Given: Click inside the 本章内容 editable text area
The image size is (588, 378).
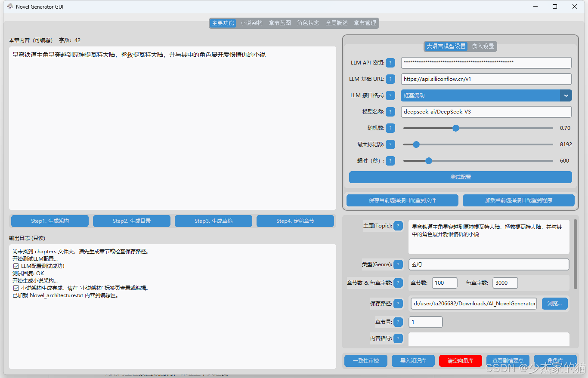Looking at the screenshot, I should (x=173, y=128).
